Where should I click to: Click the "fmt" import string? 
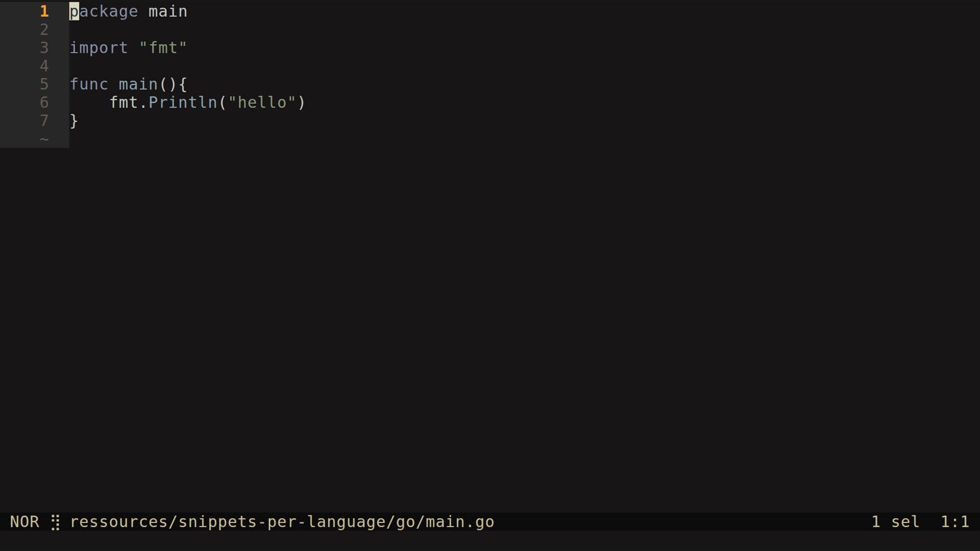163,48
